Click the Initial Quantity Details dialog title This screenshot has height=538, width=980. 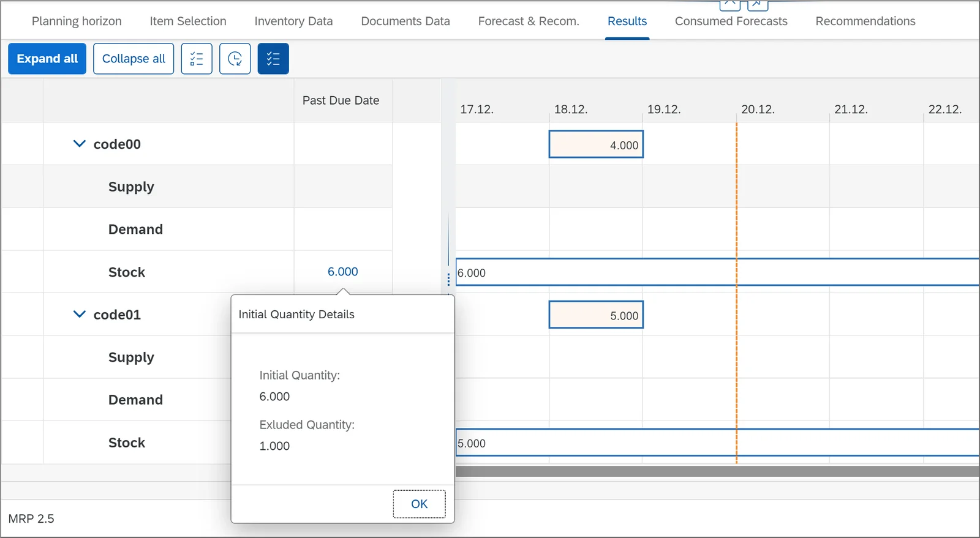pos(296,314)
